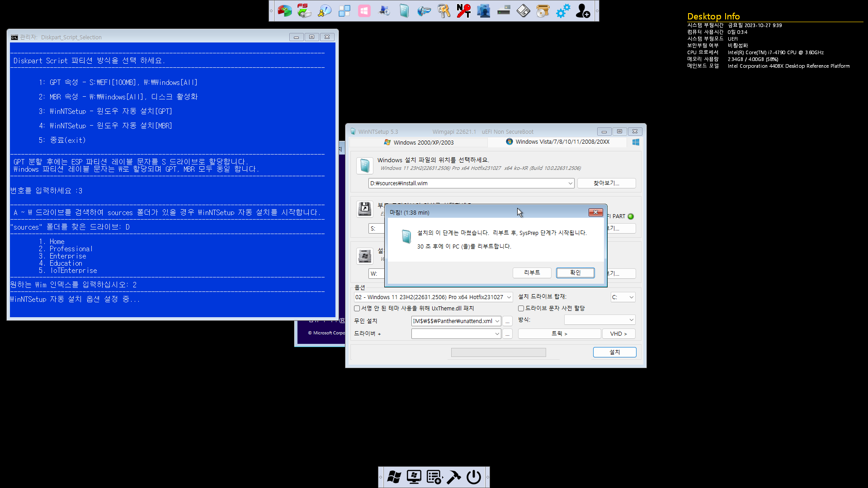Open the blue gears settings icon
Viewport: 868px width, 488px height.
(x=563, y=11)
